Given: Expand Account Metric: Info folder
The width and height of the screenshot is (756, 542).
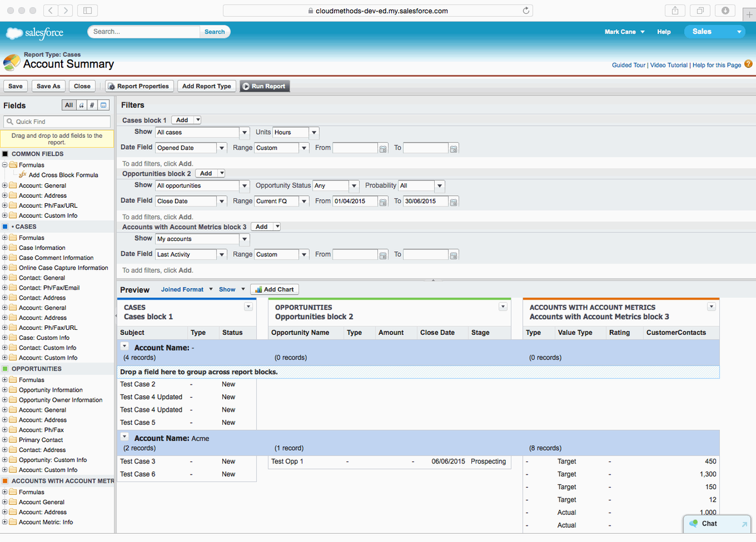Looking at the screenshot, I should (5, 522).
